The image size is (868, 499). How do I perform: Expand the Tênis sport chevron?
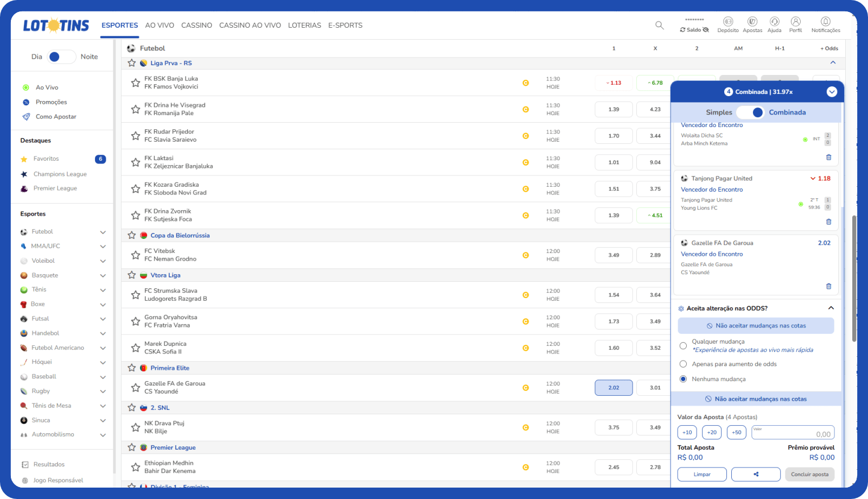[103, 290]
